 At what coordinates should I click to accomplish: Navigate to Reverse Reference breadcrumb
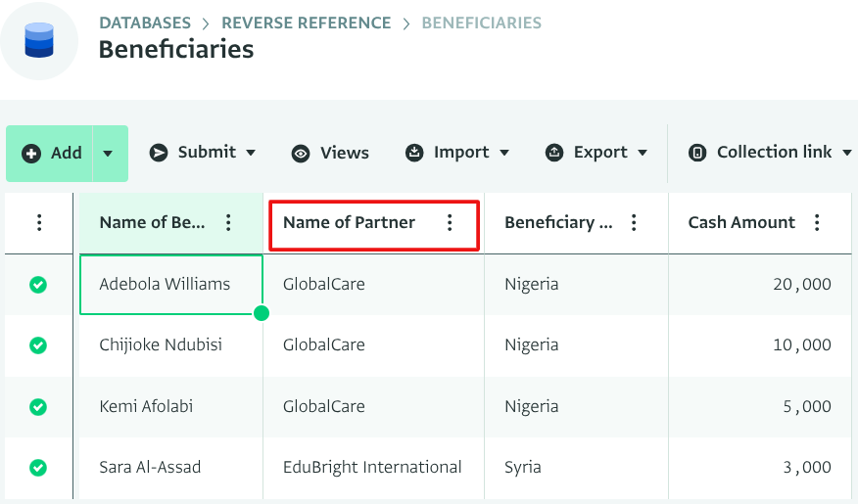coord(306,23)
